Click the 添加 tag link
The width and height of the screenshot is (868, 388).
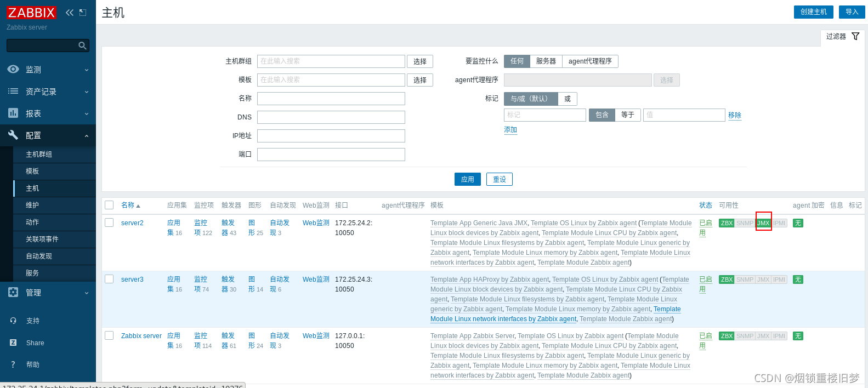tap(510, 130)
